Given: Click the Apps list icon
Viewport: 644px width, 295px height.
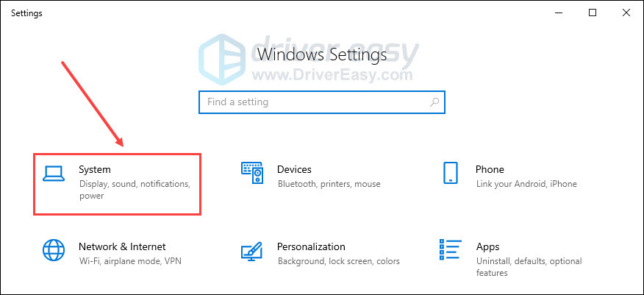Looking at the screenshot, I should coord(451,250).
